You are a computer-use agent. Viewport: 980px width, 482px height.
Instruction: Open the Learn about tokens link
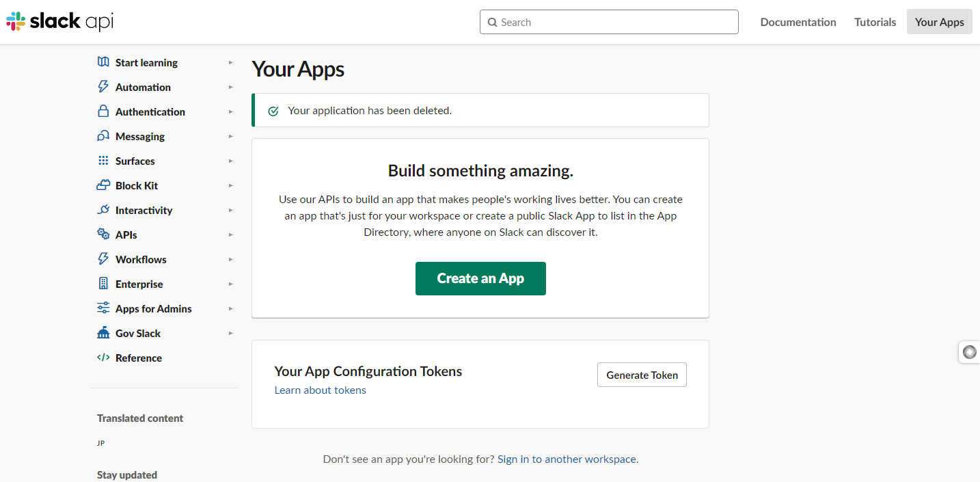click(x=320, y=390)
